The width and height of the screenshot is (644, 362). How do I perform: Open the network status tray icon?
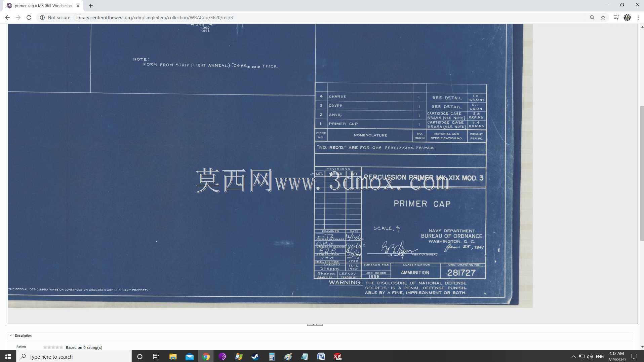pyautogui.click(x=582, y=357)
